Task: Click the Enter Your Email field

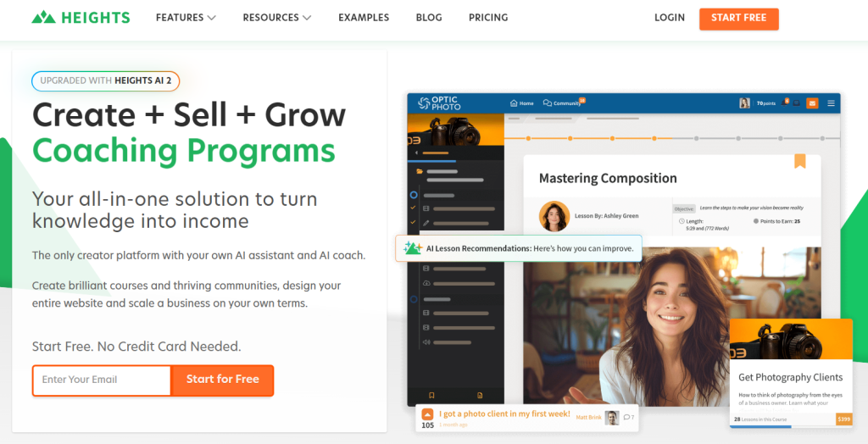Action: [102, 380]
